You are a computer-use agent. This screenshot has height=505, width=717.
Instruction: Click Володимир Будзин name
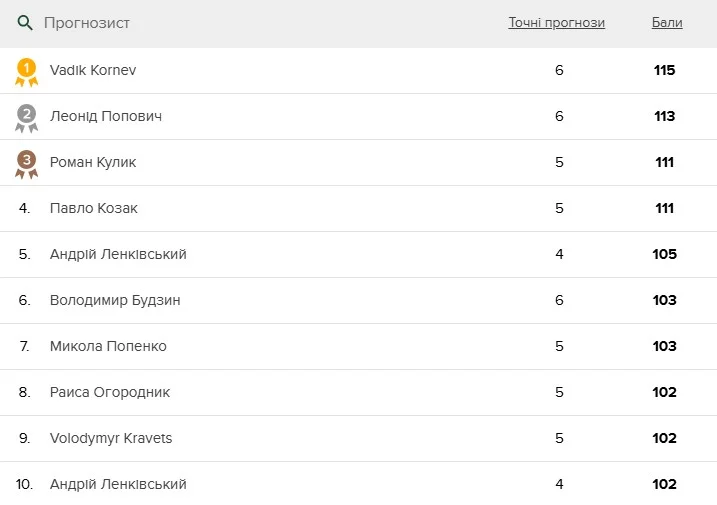[115, 301]
